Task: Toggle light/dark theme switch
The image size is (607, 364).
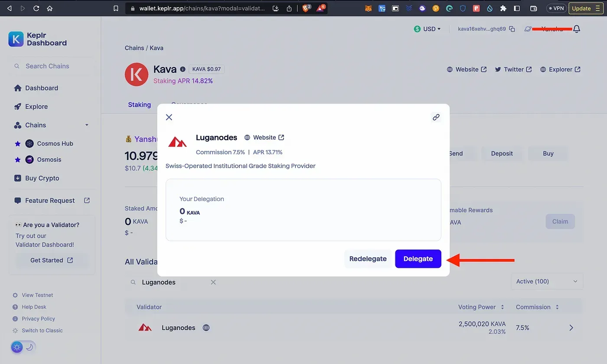Action: [23, 347]
